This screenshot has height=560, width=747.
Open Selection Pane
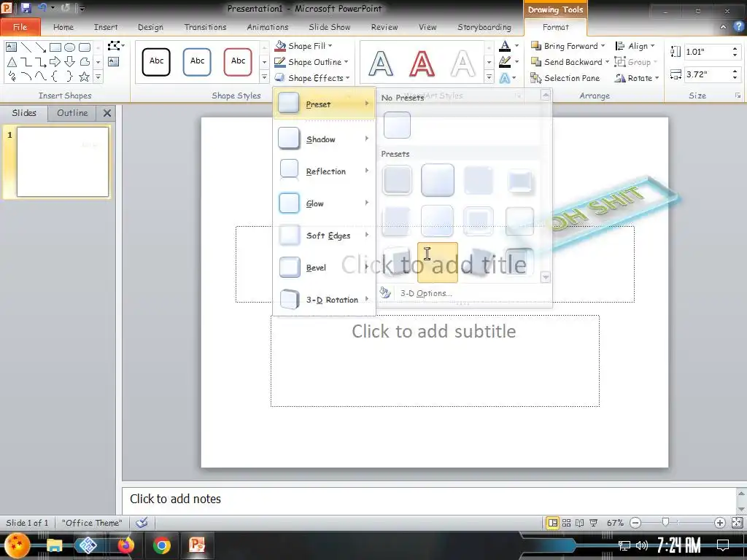coord(565,78)
